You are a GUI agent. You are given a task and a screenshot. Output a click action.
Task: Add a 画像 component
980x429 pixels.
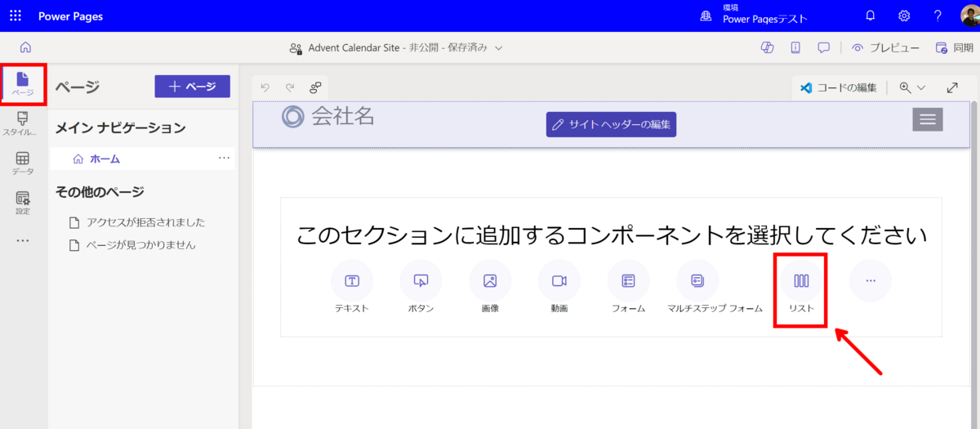[x=490, y=288]
